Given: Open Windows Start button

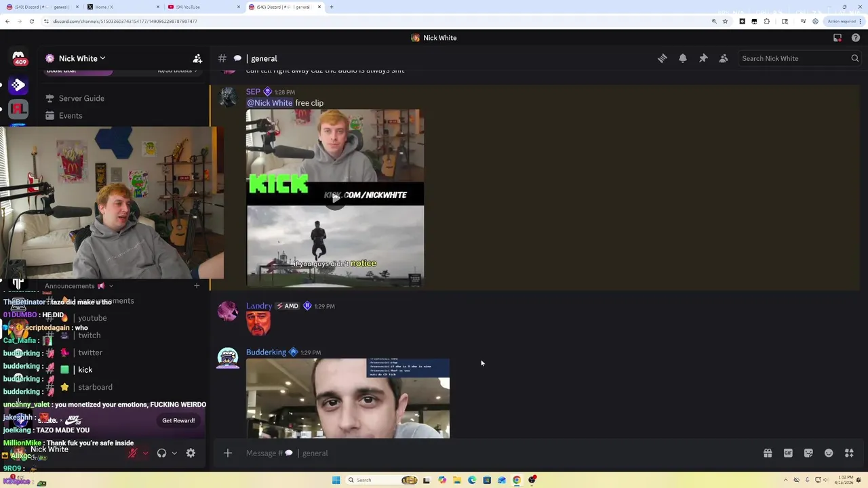Looking at the screenshot, I should click(336, 480).
